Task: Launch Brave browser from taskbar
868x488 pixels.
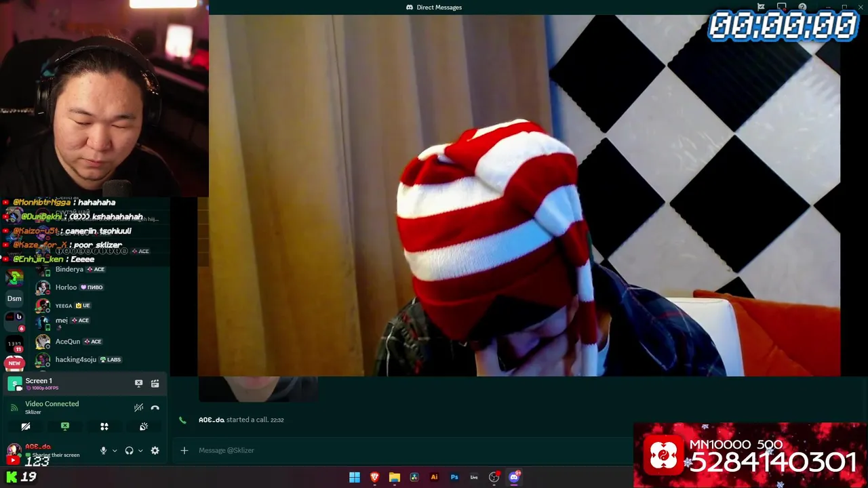Action: (x=374, y=477)
